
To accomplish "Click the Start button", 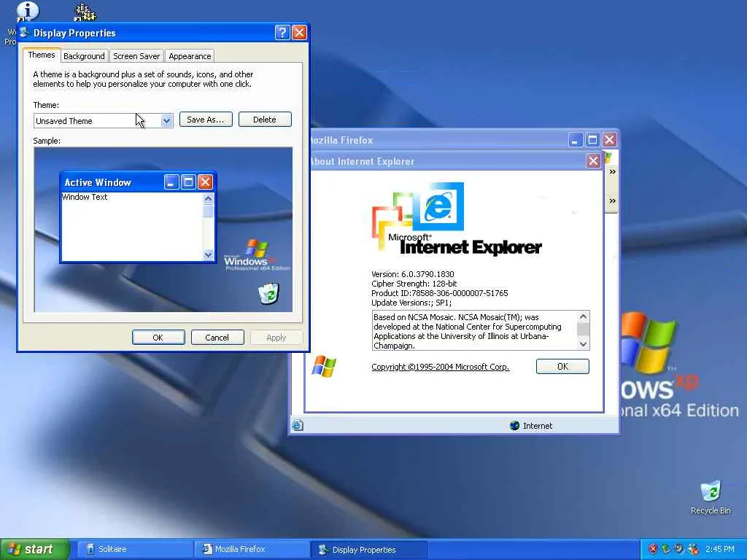I will [34, 549].
